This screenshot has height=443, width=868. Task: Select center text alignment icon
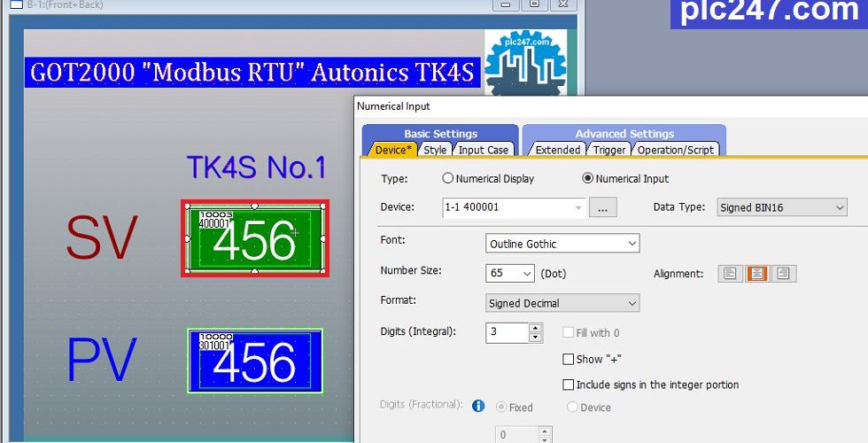(x=756, y=274)
